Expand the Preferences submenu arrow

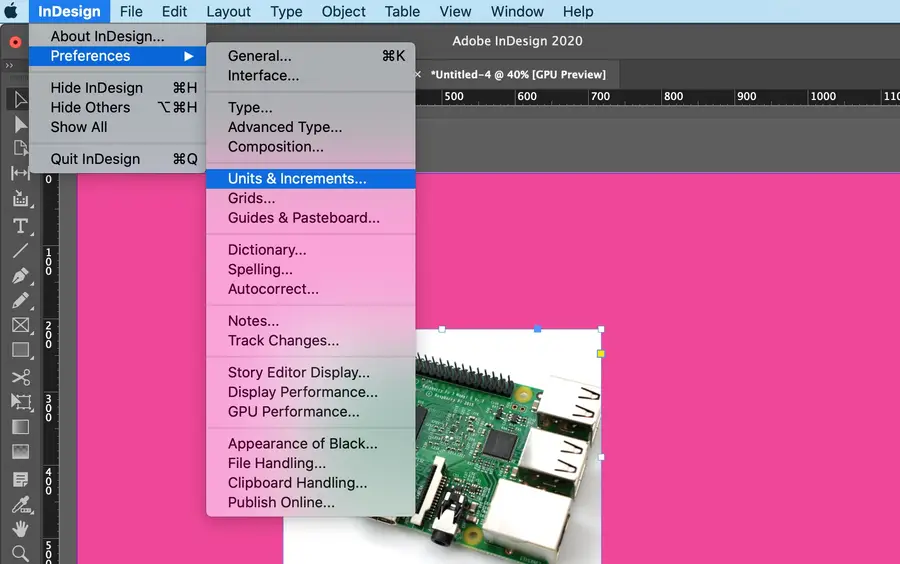point(188,56)
